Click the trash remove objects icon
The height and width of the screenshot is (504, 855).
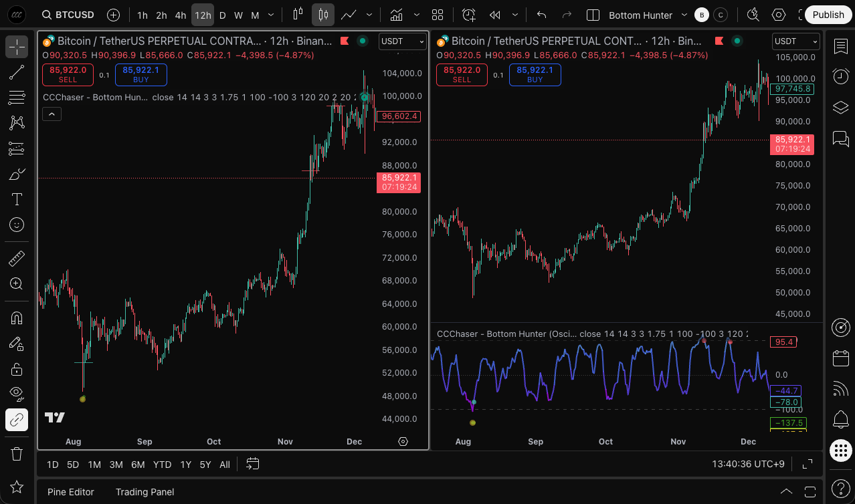(x=17, y=454)
